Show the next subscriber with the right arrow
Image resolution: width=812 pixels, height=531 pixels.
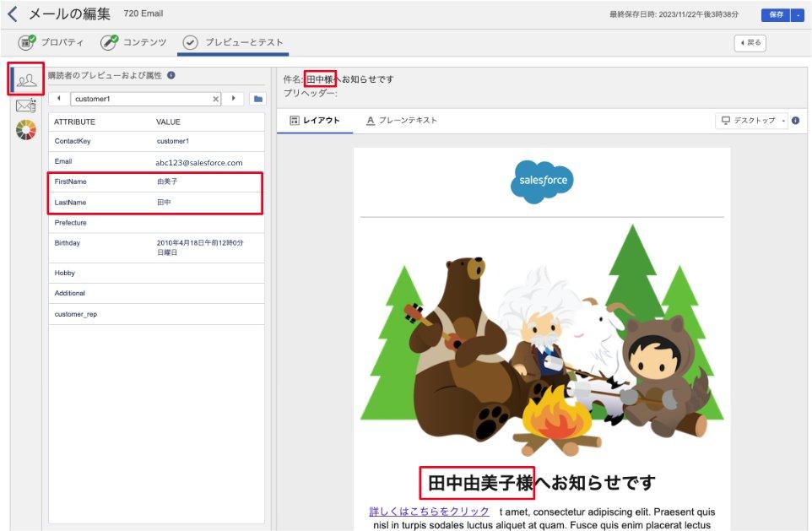pyautogui.click(x=234, y=99)
